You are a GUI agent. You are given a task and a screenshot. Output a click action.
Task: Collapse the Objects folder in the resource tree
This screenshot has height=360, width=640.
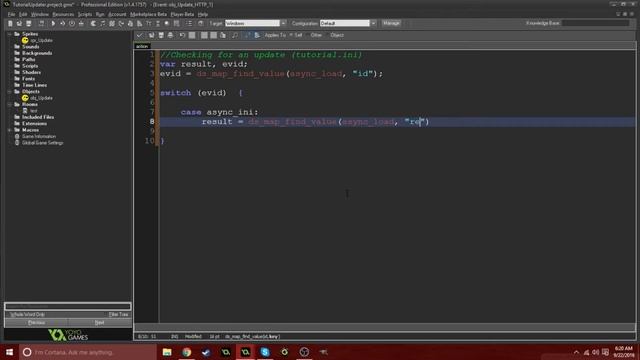(x=9, y=91)
